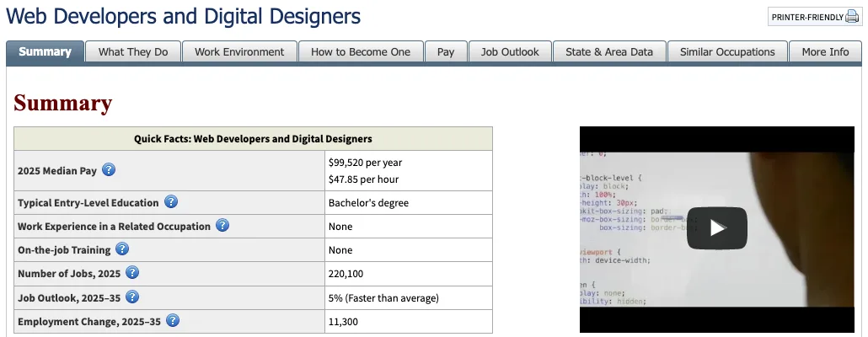Switch to the Work Environment tab
The height and width of the screenshot is (337, 868).
pyautogui.click(x=239, y=51)
